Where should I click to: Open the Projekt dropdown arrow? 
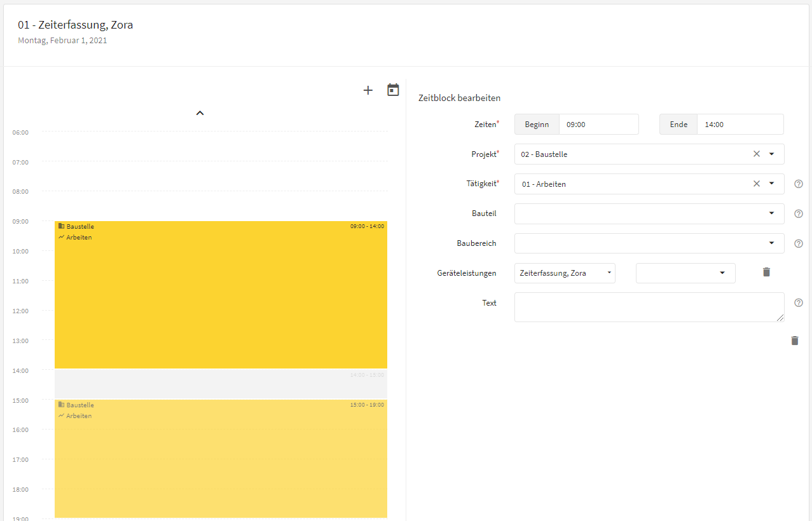pyautogui.click(x=772, y=154)
